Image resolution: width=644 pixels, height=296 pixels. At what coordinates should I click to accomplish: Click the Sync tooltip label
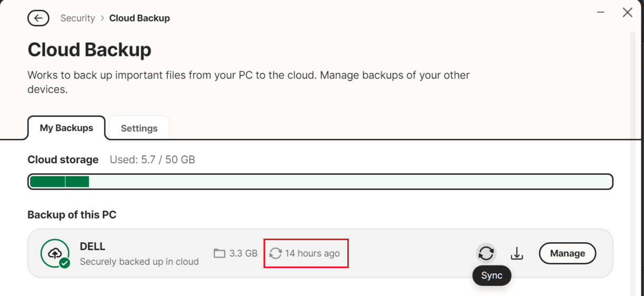492,275
